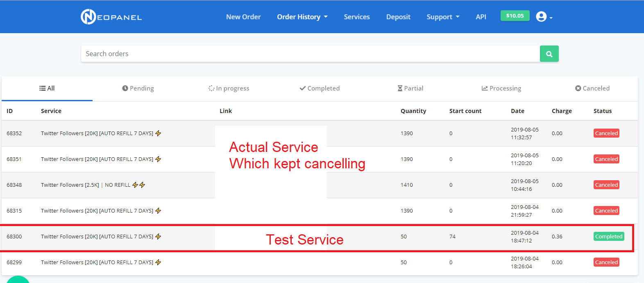Click the date 2019-08-04 18:26:04
Image resolution: width=644 pixels, height=283 pixels.
coord(525,263)
